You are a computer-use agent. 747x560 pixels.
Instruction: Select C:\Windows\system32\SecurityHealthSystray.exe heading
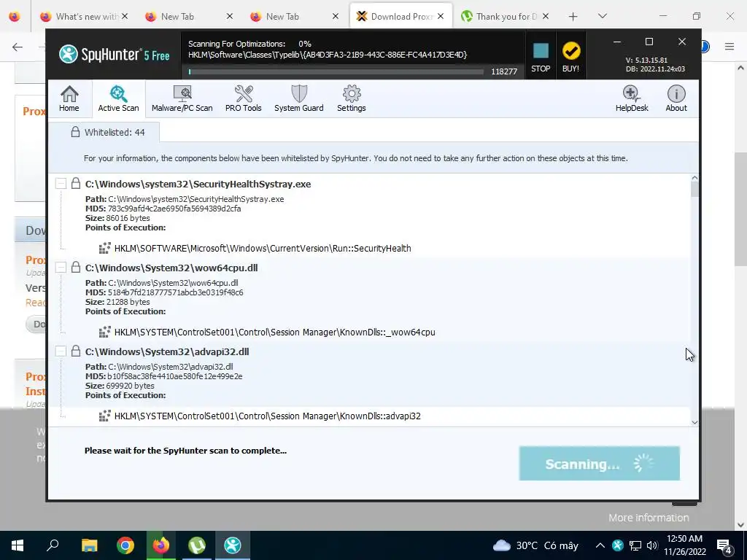tap(198, 184)
